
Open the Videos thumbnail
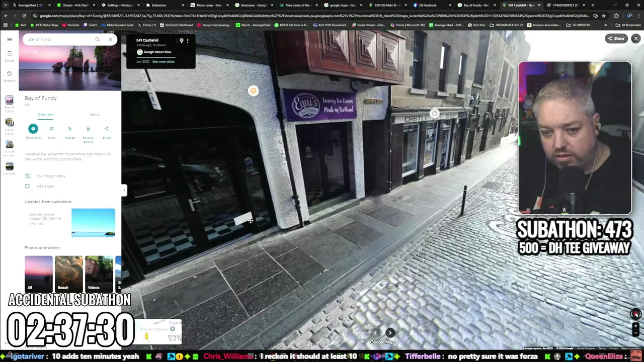tap(99, 274)
